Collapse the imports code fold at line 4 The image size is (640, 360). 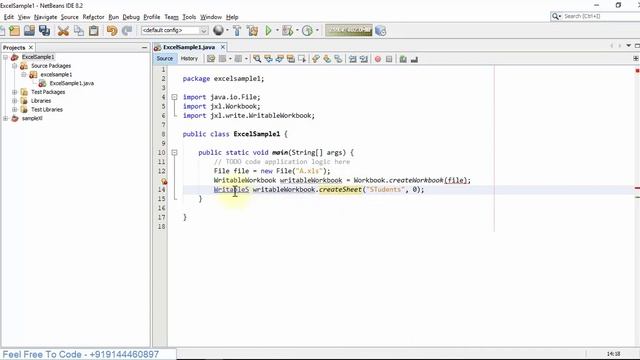(174, 97)
